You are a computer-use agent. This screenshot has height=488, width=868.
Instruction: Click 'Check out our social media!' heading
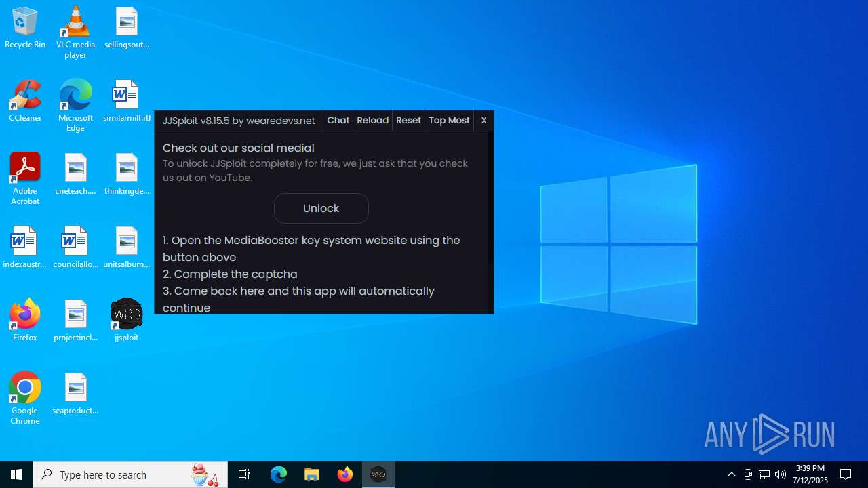239,148
